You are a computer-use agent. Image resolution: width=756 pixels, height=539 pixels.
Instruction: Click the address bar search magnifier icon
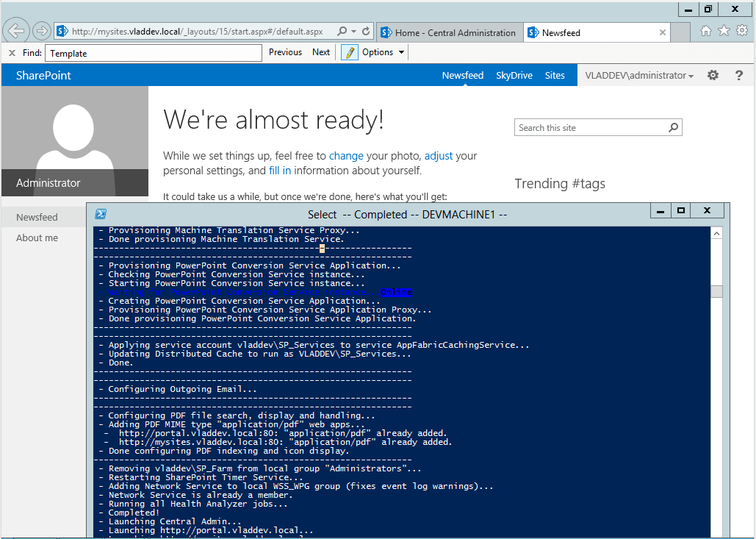click(x=342, y=32)
